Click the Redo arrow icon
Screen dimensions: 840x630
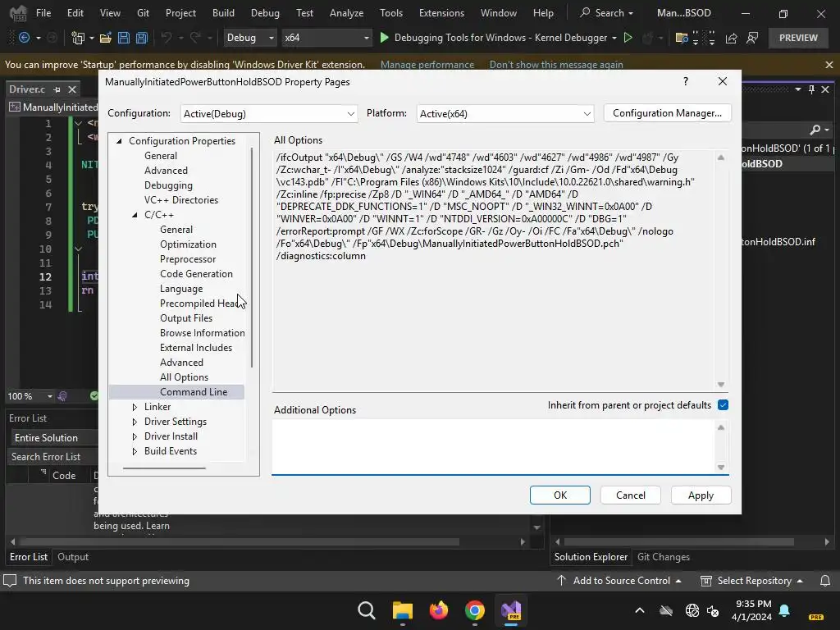tap(195, 38)
